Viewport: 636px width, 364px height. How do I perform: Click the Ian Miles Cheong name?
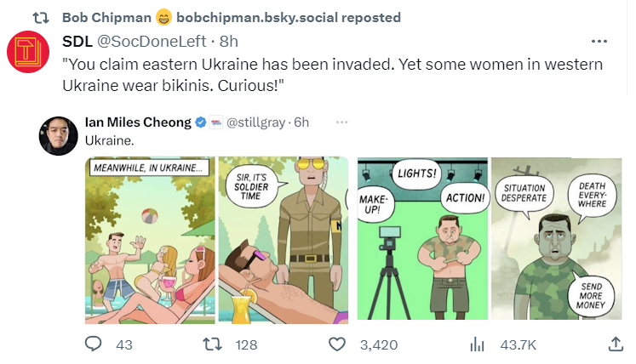[138, 122]
